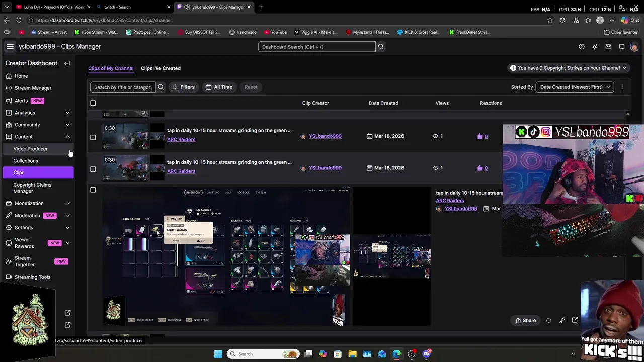The width and height of the screenshot is (644, 362).
Task: Toggle the select-all clips checkbox
Action: pyautogui.click(x=93, y=103)
